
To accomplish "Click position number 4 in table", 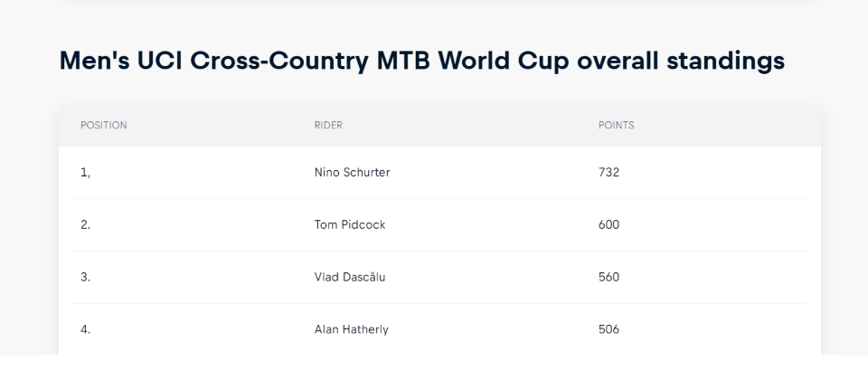I will [85, 329].
